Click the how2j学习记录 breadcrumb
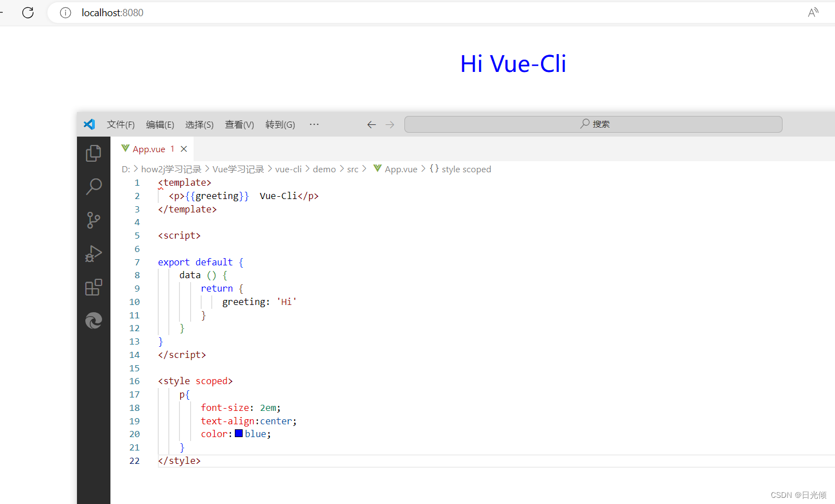This screenshot has width=835, height=504. 171,169
